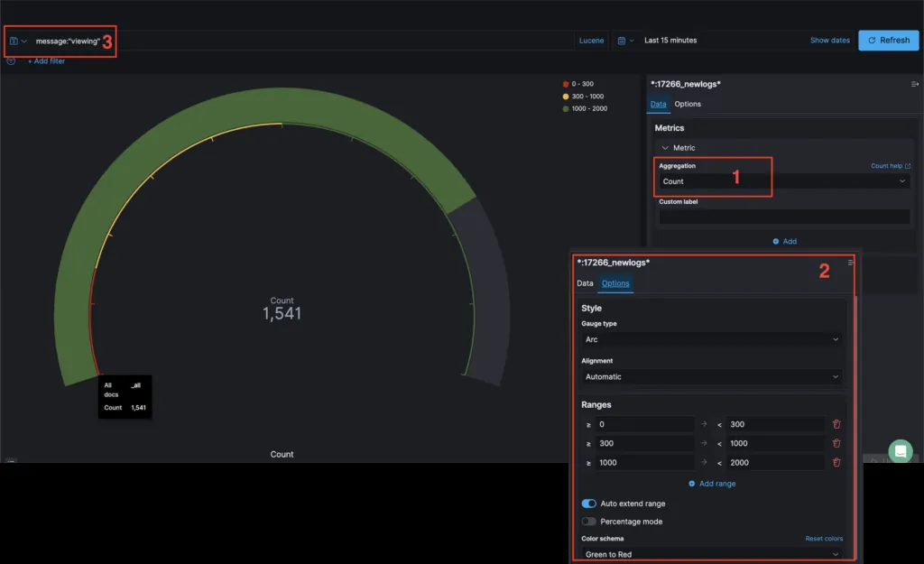Click the Add range link
Image resolution: width=924 pixels, height=564 pixels.
coord(712,484)
